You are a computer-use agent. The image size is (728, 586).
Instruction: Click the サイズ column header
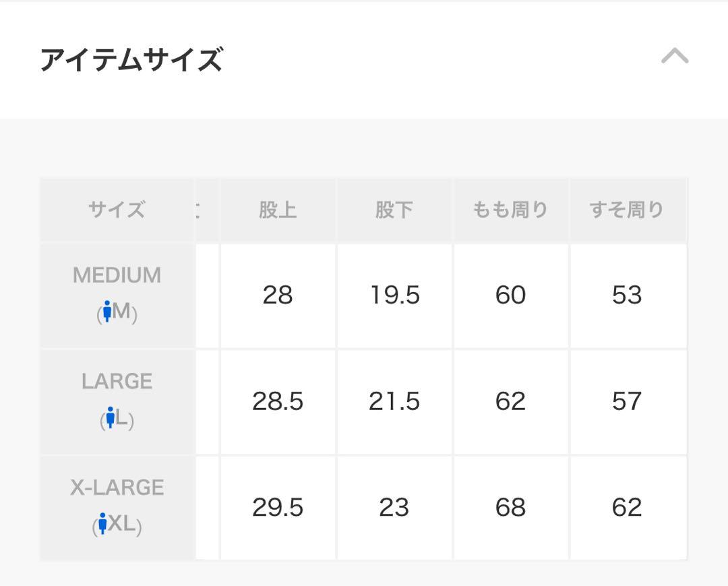pyautogui.click(x=117, y=210)
